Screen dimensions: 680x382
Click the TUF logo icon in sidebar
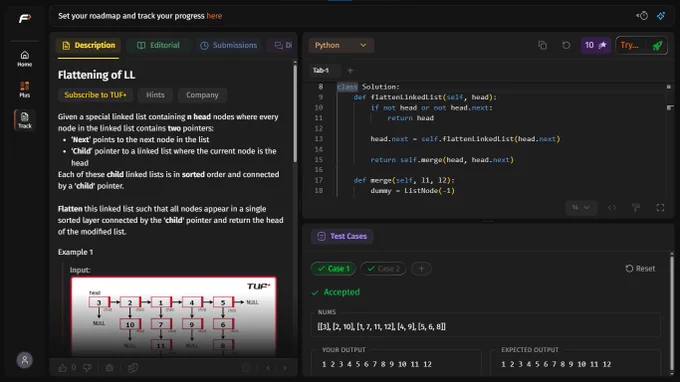(25, 18)
